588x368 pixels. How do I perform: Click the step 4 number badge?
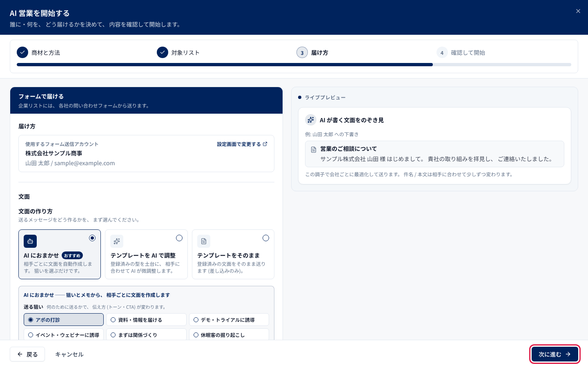[442, 52]
